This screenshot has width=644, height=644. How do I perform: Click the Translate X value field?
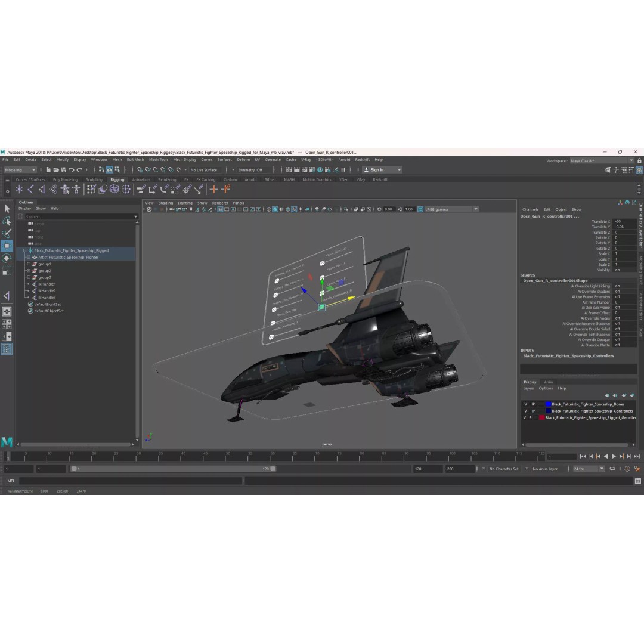(624, 222)
